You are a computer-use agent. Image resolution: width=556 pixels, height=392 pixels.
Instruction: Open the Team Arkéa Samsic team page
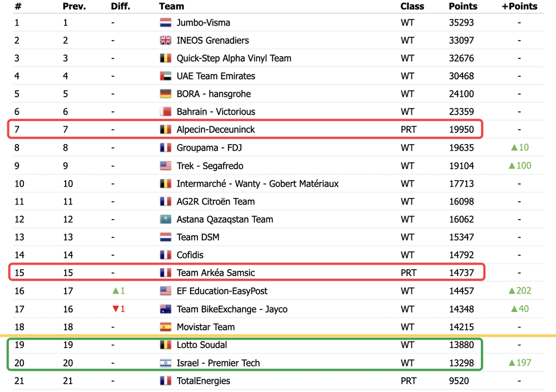click(216, 273)
